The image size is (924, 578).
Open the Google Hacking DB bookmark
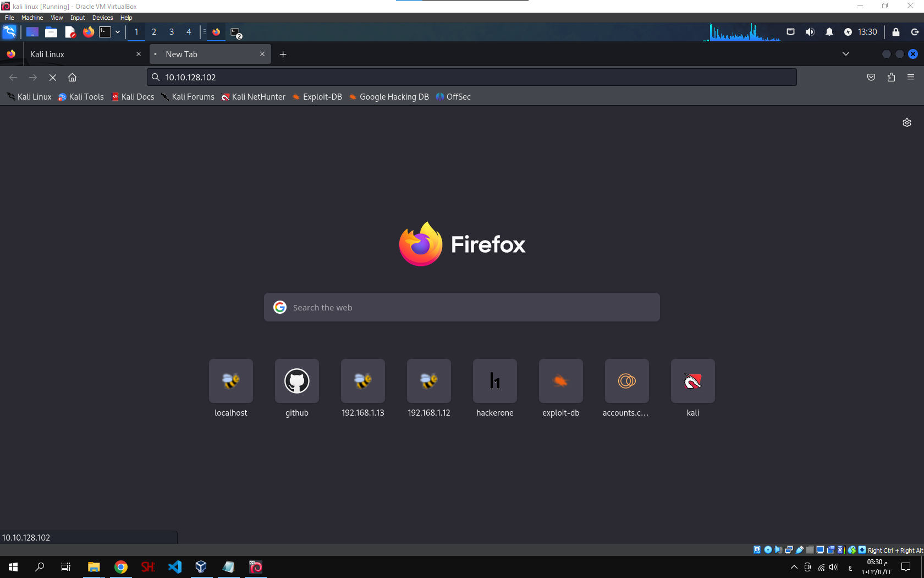389,97
